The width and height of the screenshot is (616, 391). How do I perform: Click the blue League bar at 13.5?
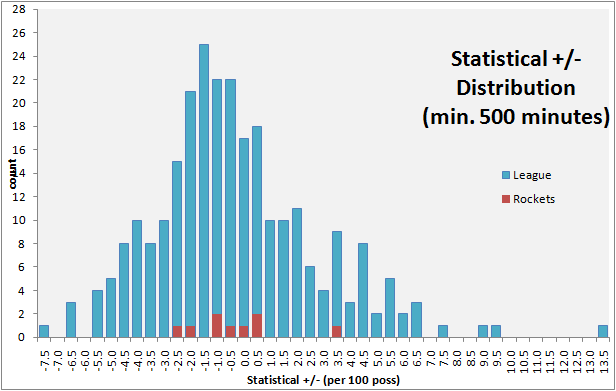(603, 331)
